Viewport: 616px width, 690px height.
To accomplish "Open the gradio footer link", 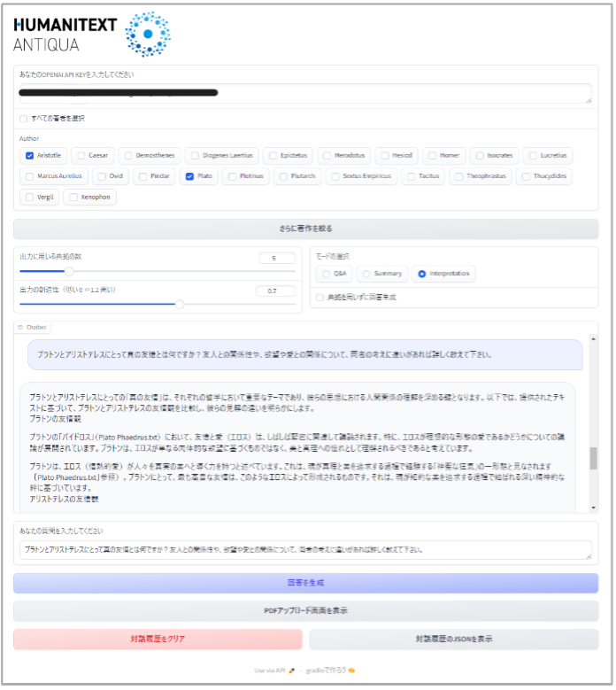I will click(x=330, y=671).
